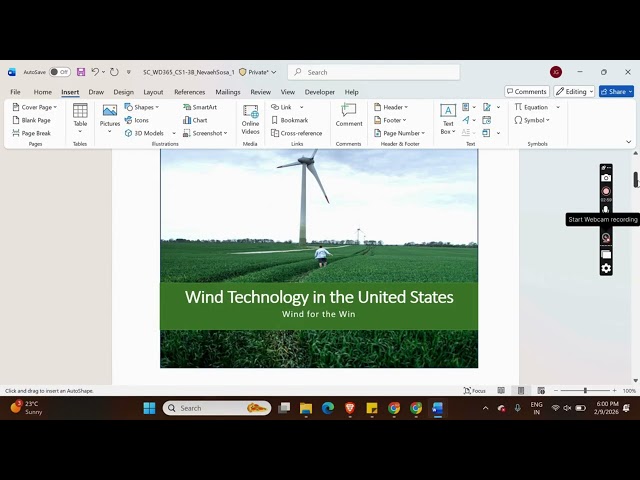Click the 100% zoom level

pos(629,391)
